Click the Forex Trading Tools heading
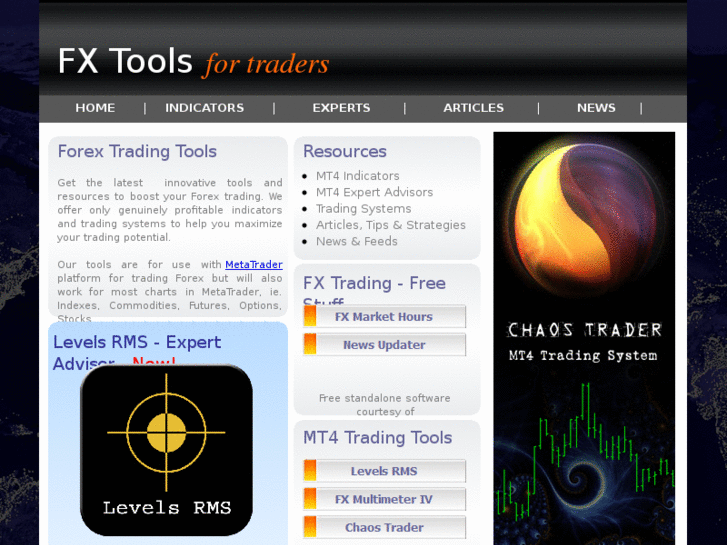Screen dimensions: 727x545 (137, 151)
